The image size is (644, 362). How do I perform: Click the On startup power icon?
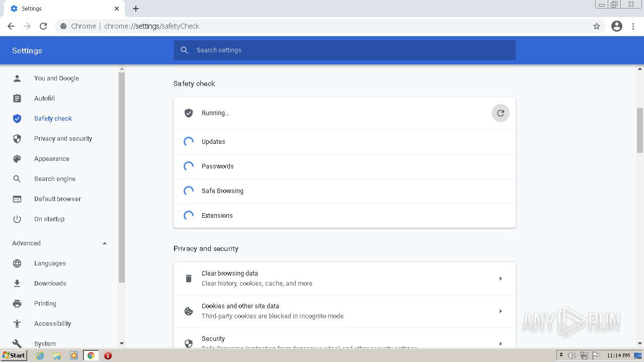17,219
